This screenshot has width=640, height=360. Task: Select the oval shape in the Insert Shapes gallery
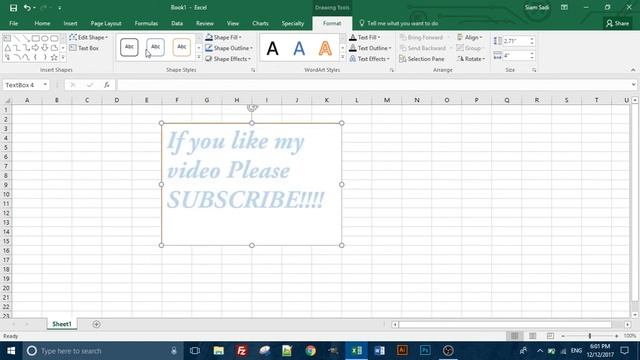(45, 38)
